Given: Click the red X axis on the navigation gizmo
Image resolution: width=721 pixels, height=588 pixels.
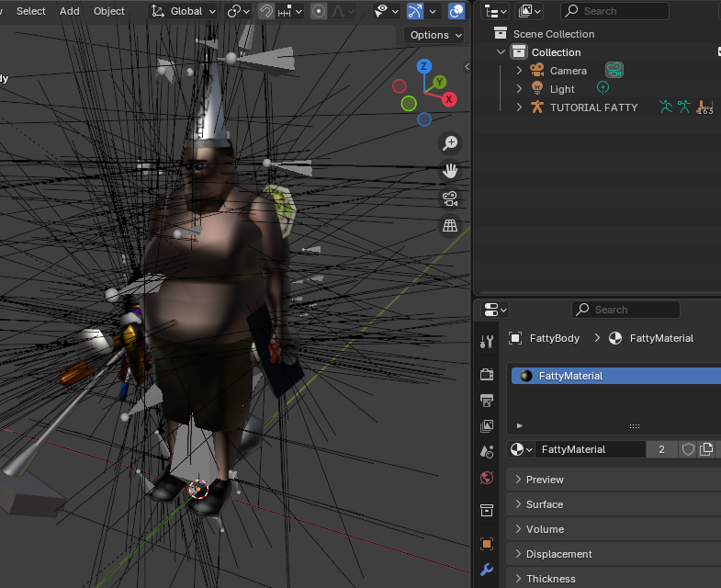Looking at the screenshot, I should 449,99.
